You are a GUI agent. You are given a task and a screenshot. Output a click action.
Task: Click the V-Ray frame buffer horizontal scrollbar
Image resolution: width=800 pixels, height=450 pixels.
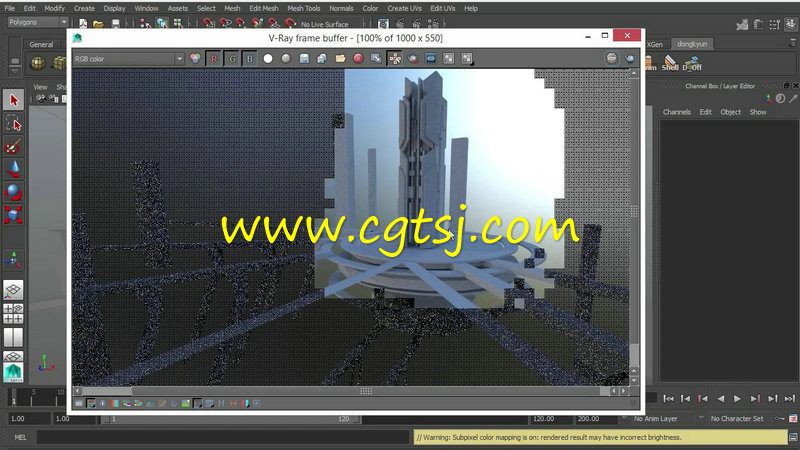pyautogui.click(x=349, y=391)
